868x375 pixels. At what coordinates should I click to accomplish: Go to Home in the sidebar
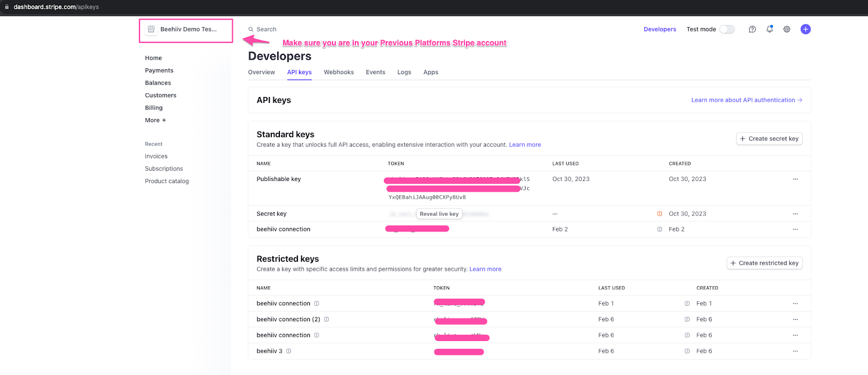[154, 58]
